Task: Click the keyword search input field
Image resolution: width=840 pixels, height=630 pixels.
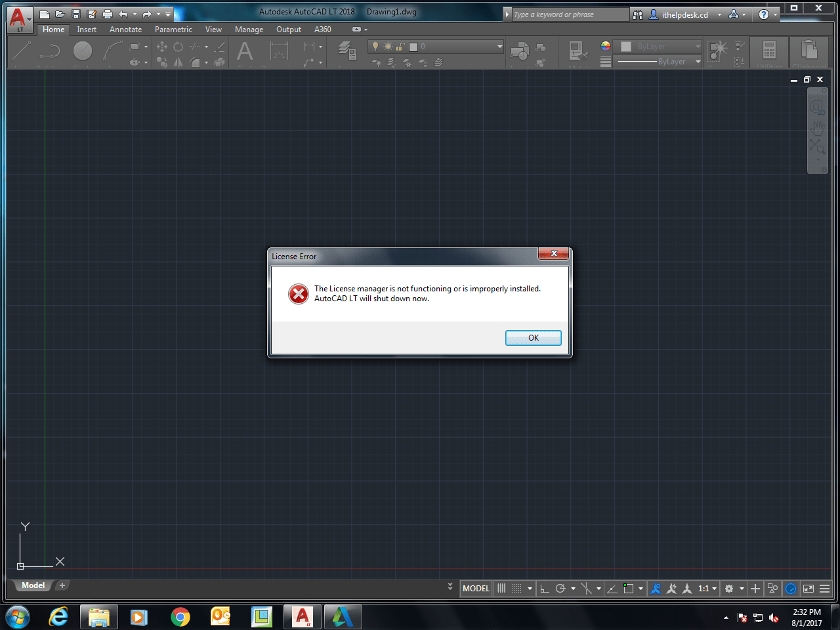Action: 570,14
